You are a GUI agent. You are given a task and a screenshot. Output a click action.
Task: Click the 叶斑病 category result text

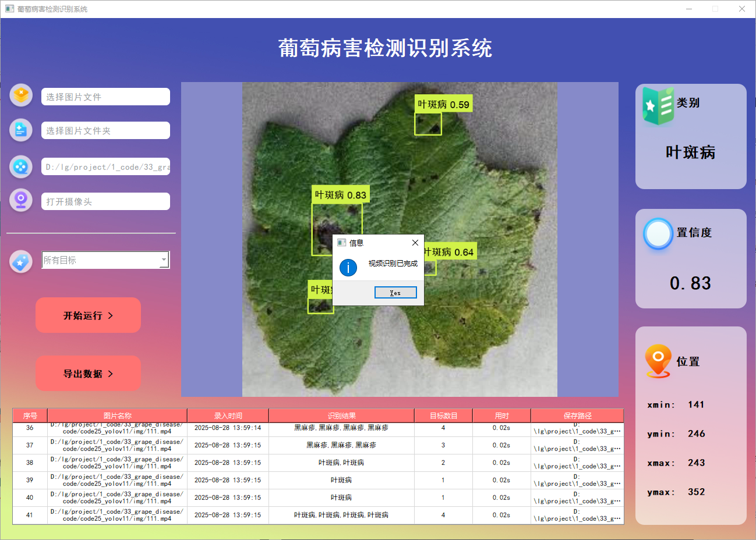691,152
